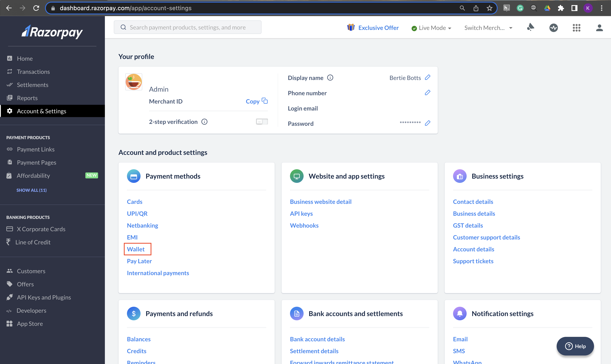Viewport: 611px width, 364px height.
Task: Open the announcements megaphone icon in header
Action: coord(531,28)
